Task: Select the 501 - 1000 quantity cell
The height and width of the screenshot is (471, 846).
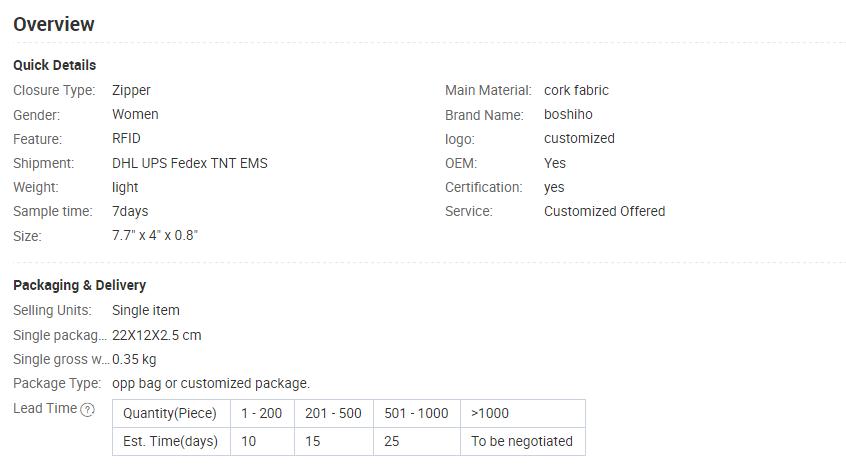Action: click(x=417, y=413)
